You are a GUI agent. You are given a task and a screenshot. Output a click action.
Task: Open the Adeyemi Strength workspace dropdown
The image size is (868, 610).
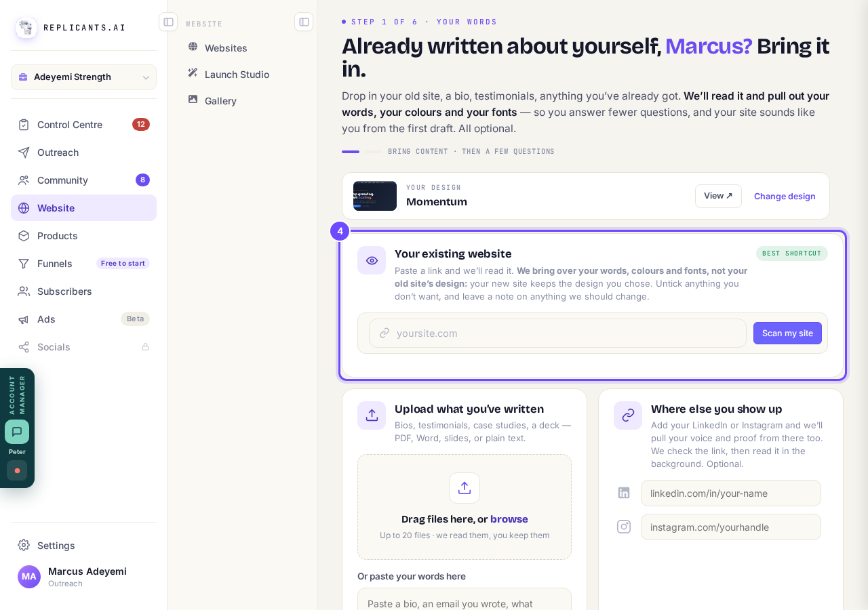coord(84,77)
